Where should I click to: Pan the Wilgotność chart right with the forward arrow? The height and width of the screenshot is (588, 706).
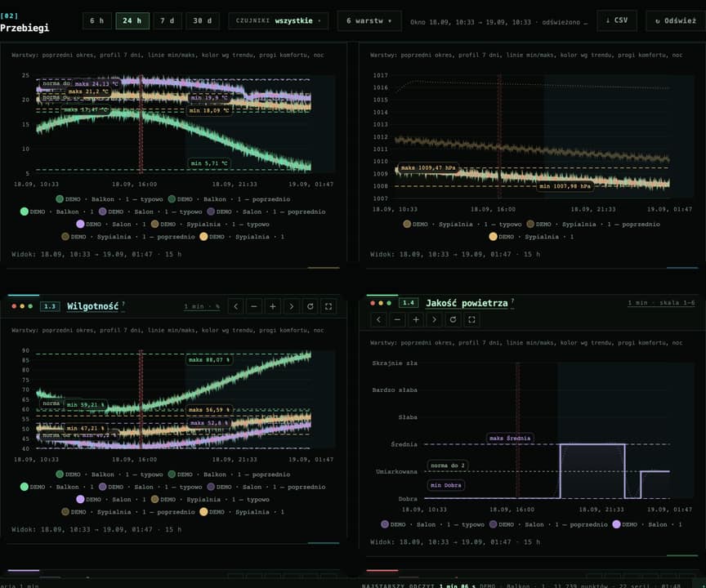tap(292, 306)
